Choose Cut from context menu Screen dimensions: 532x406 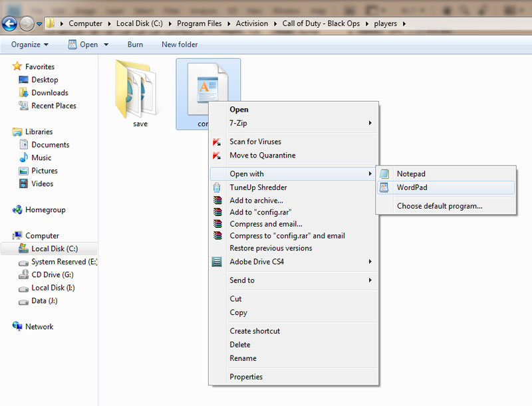click(x=294, y=299)
